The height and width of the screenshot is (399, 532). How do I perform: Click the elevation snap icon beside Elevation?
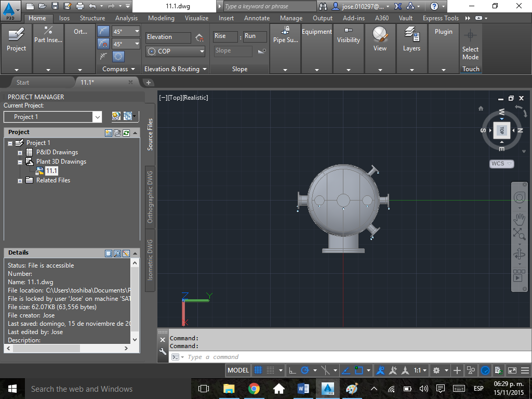199,37
